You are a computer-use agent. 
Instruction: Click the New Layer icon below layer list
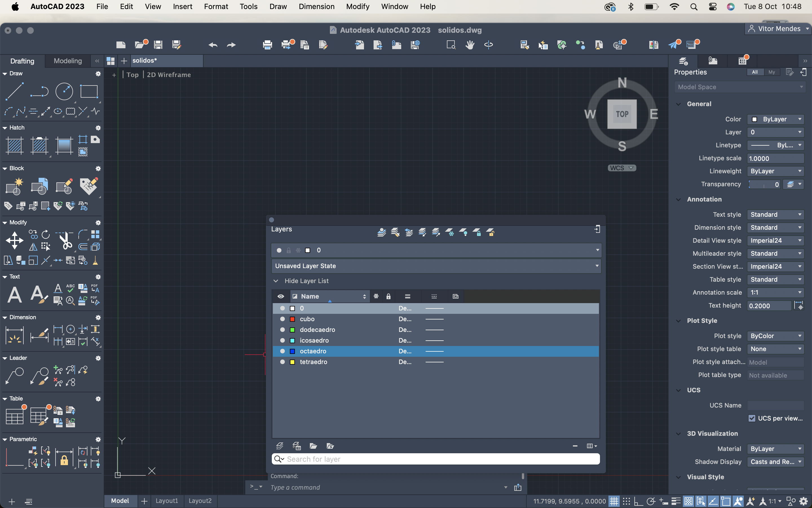(x=279, y=446)
